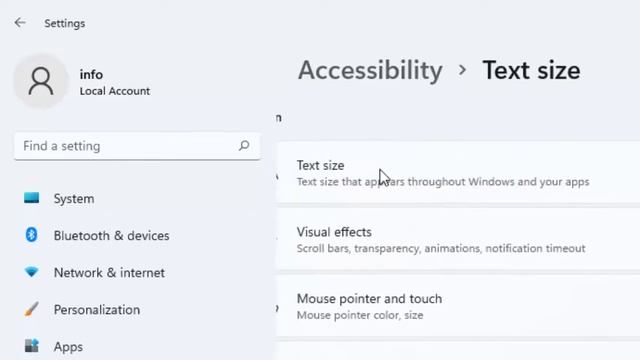The width and height of the screenshot is (640, 360).
Task: Open Visual effects settings
Action: (x=458, y=239)
